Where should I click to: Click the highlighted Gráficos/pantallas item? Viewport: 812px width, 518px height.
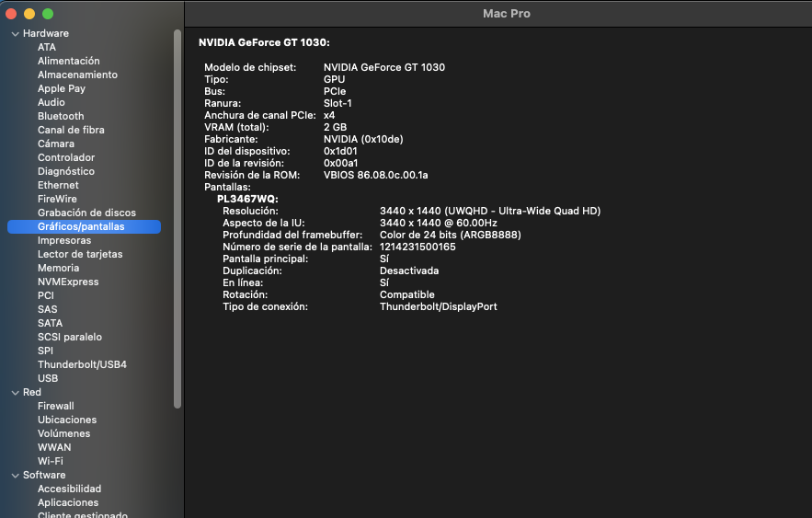pos(84,227)
